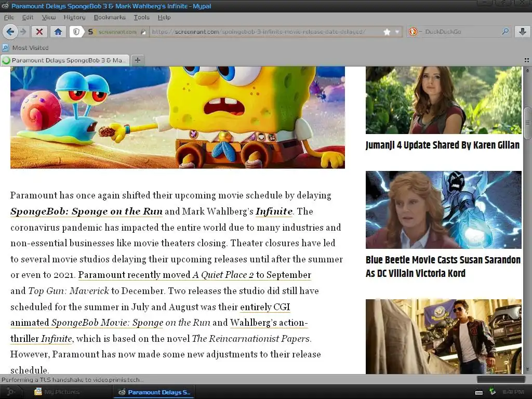Screen dimensions: 532x399
Task: Click the list all tabs grid icon
Action: [x=527, y=60]
